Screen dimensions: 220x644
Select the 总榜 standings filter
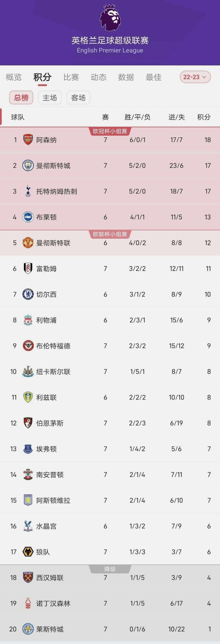21,98
